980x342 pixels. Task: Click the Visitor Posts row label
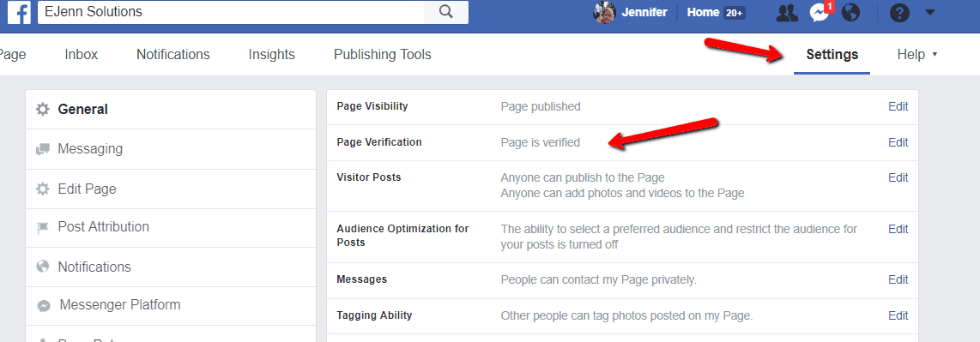click(369, 177)
